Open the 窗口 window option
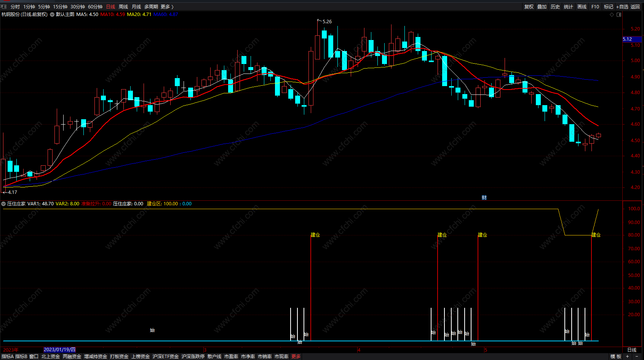 [x=34, y=357]
